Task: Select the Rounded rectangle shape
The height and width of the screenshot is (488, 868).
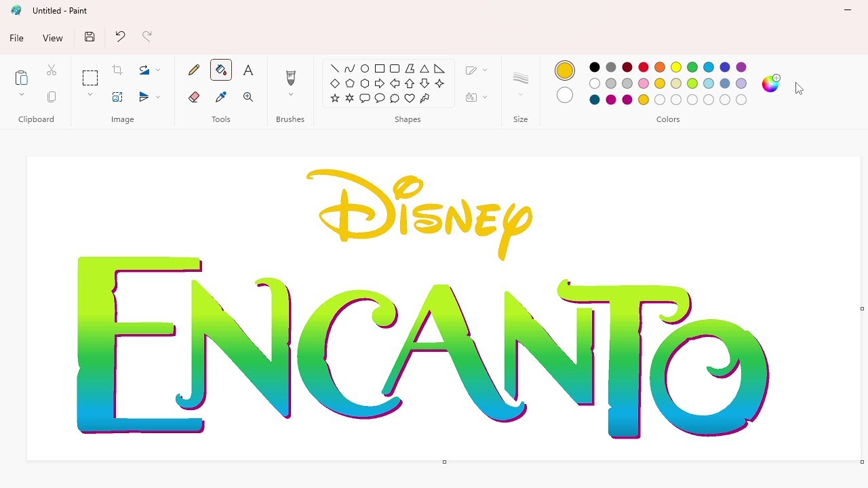Action: (395, 68)
